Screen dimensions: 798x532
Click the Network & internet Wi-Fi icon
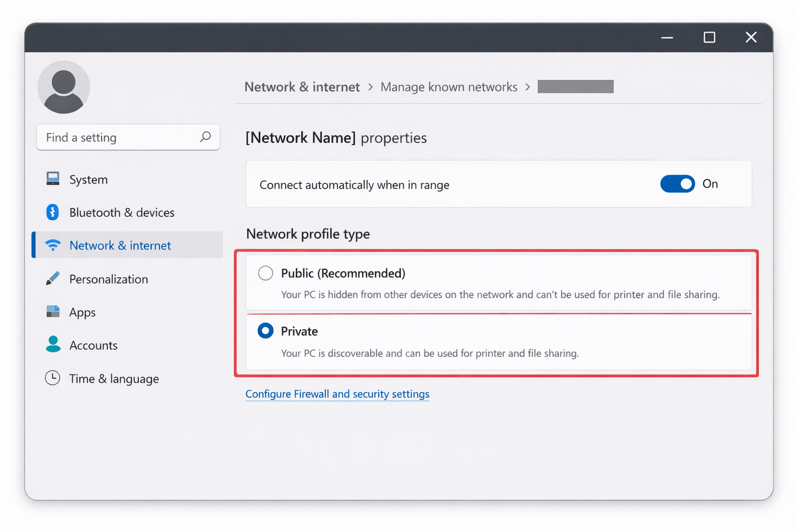click(x=52, y=245)
